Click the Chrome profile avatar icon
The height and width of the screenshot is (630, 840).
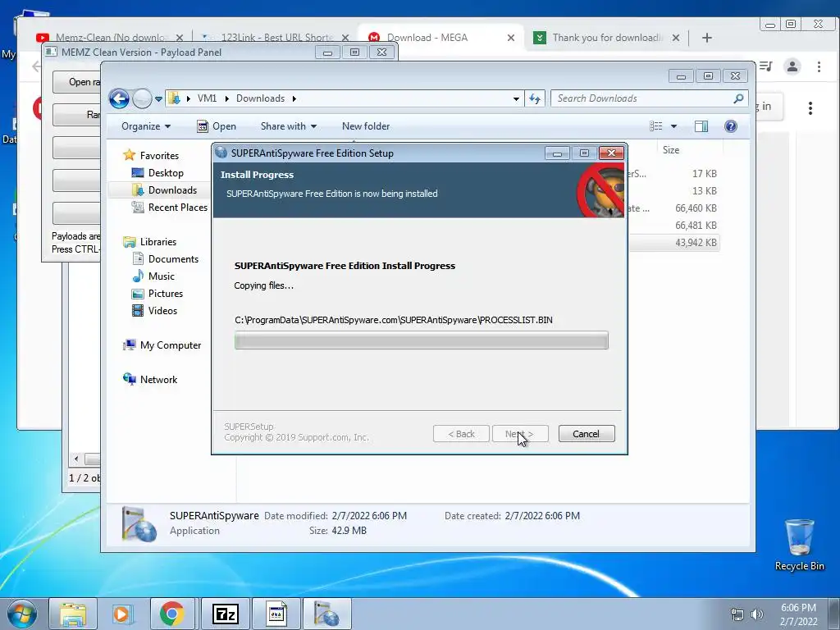pyautogui.click(x=792, y=66)
